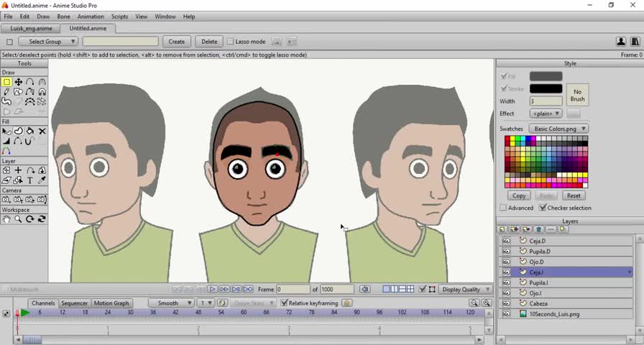The image size is (644, 345).
Task: Hide the Cabeza layer visibility eye
Action: point(506,304)
